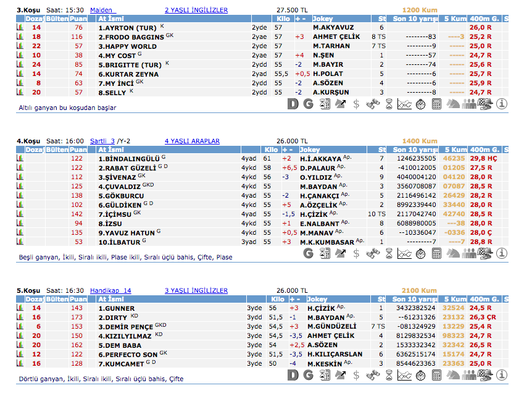Open the 4 YAŞLI ARAPLAR link
532x396 pixels.
coord(192,141)
